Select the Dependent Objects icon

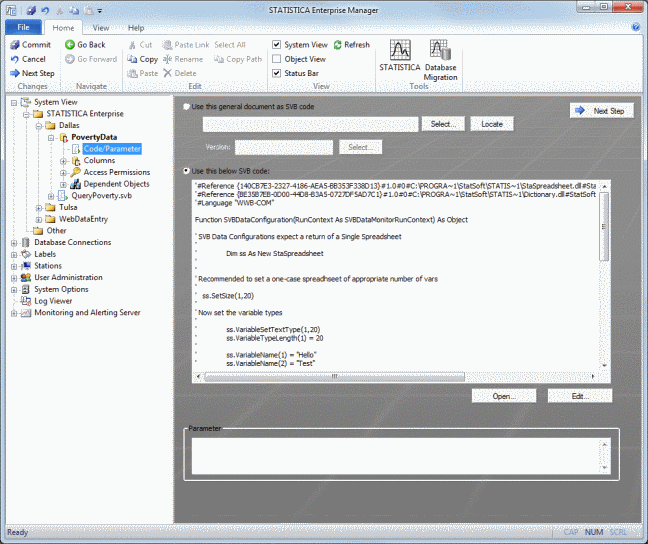75,184
